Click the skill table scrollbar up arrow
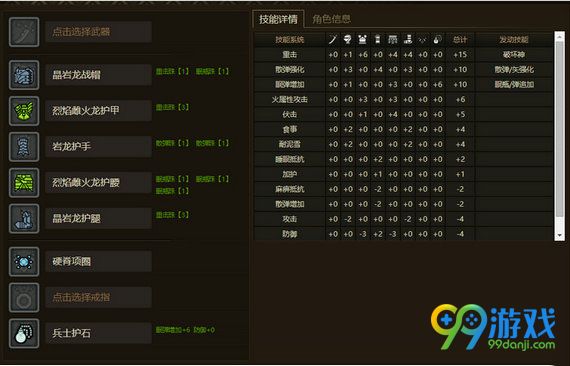The width and height of the screenshot is (570, 366). coord(559,36)
